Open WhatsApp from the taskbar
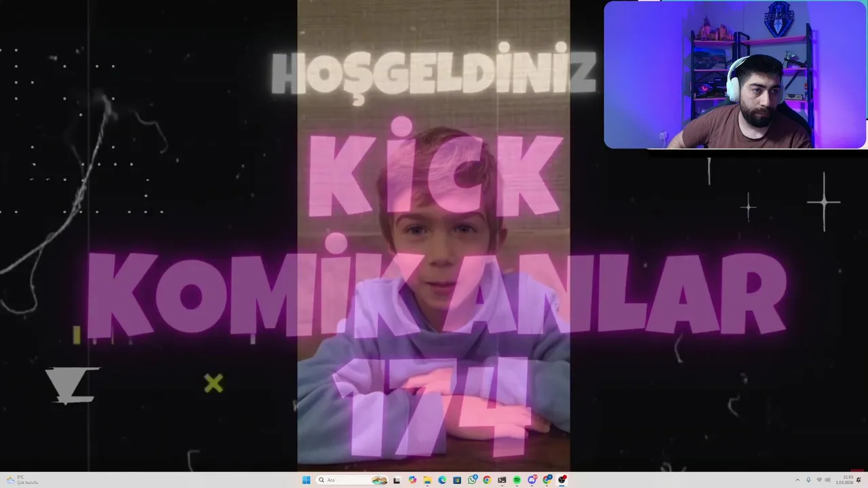The width and height of the screenshot is (868, 488). 473,480
